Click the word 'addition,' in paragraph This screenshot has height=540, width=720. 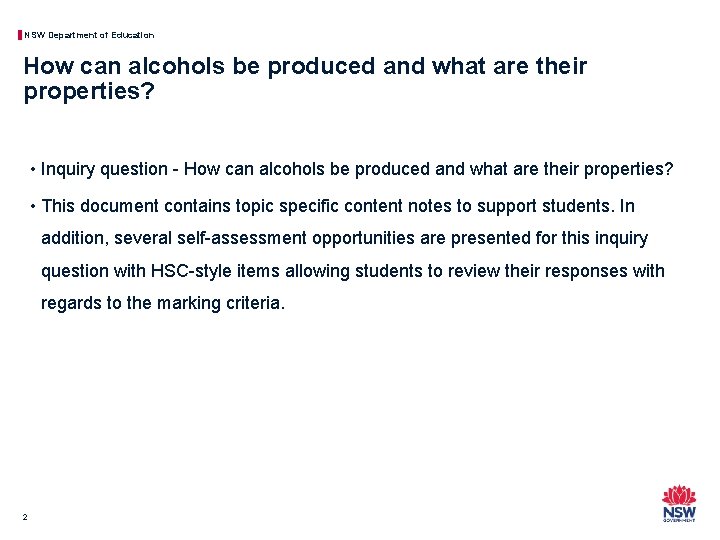click(x=75, y=238)
